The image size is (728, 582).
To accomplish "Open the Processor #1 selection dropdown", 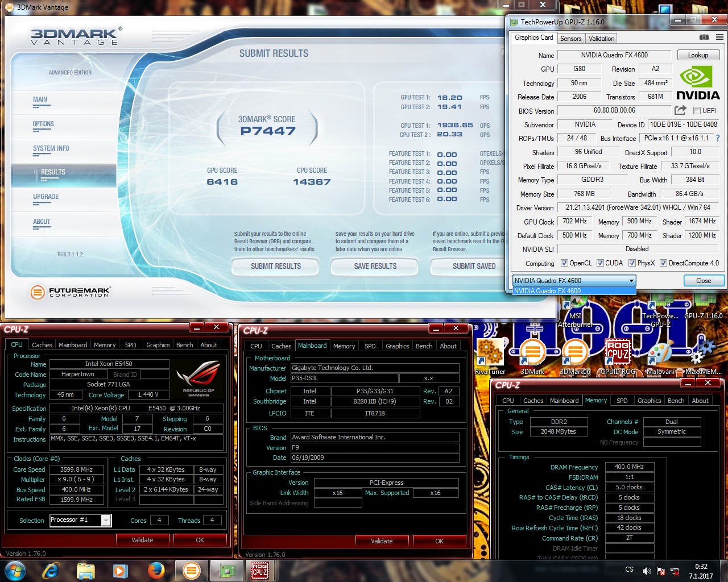I will pyautogui.click(x=80, y=520).
